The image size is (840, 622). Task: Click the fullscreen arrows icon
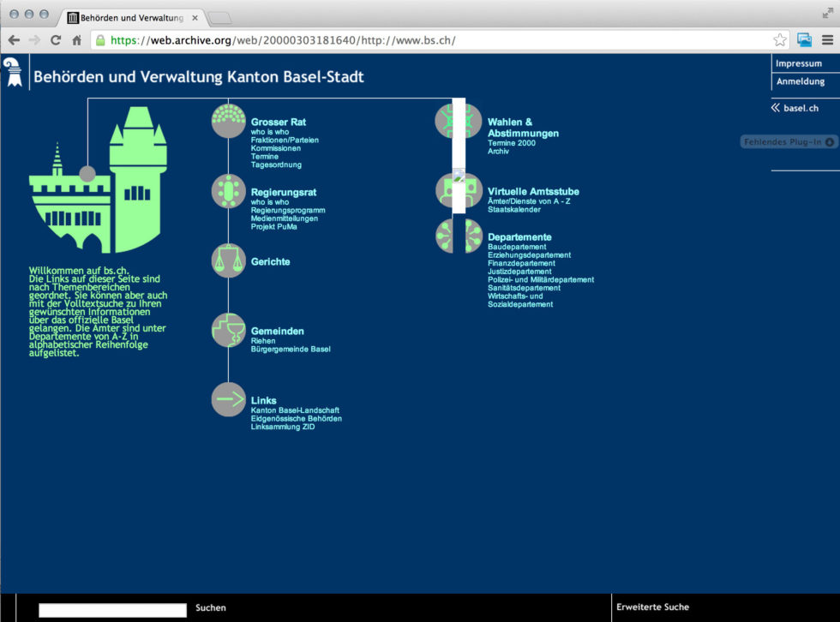click(828, 13)
